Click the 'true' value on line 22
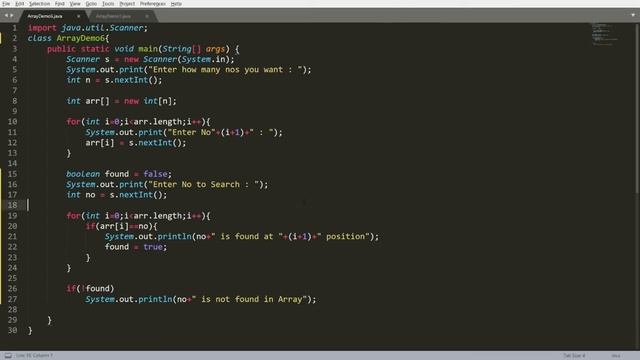The height and width of the screenshot is (360, 640). 153,247
